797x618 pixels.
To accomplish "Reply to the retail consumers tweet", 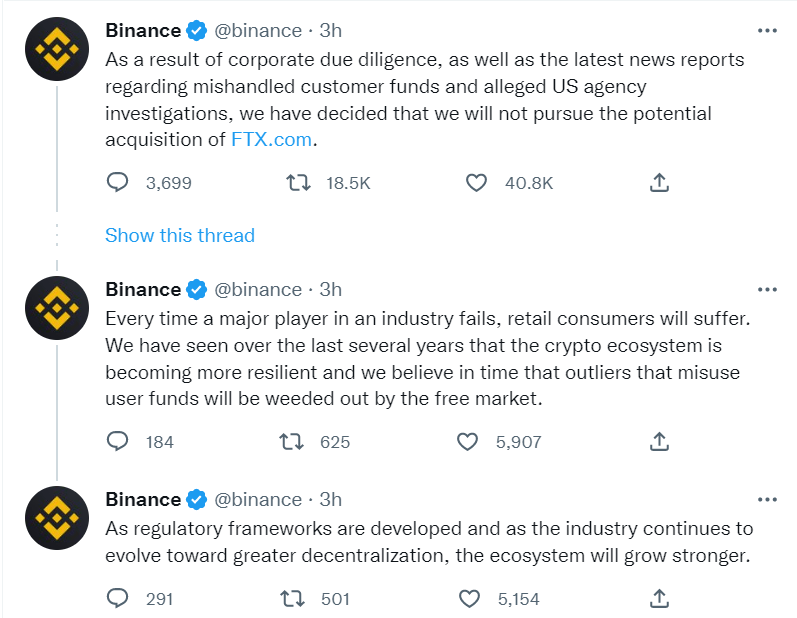I will click(118, 441).
